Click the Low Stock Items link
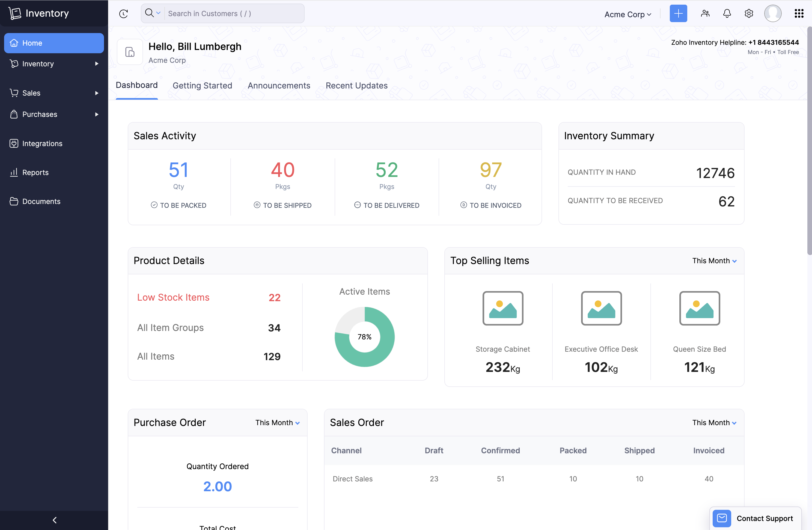 pos(173,297)
